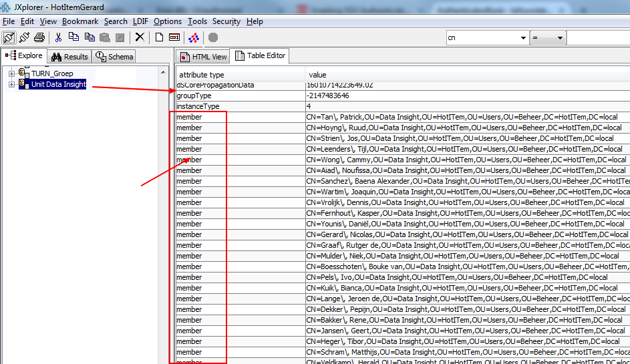Open the LDIF menu
Screen dimensions: 630x364
(140, 21)
